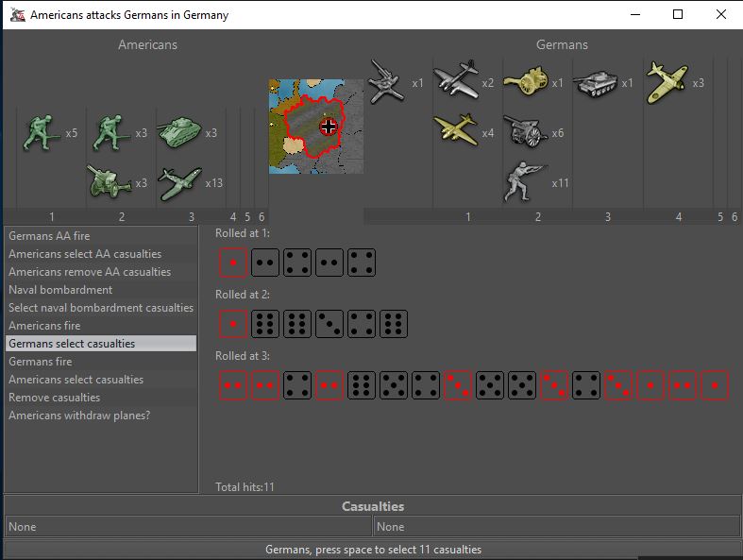Click the TripleA app icon in title bar

click(x=18, y=15)
